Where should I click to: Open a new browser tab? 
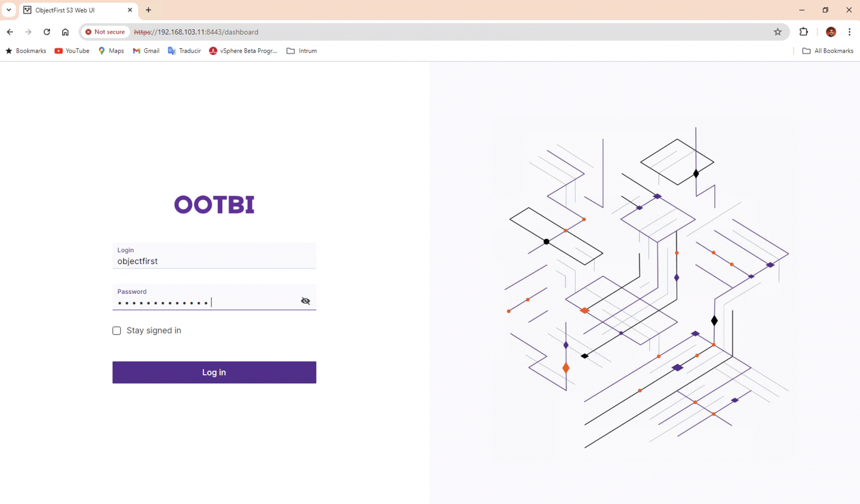(x=148, y=10)
